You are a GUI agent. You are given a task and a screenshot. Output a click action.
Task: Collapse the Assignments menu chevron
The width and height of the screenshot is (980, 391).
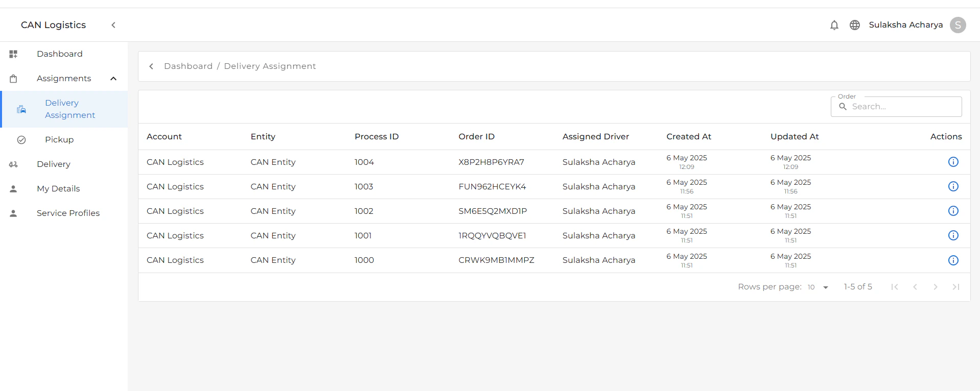(113, 79)
